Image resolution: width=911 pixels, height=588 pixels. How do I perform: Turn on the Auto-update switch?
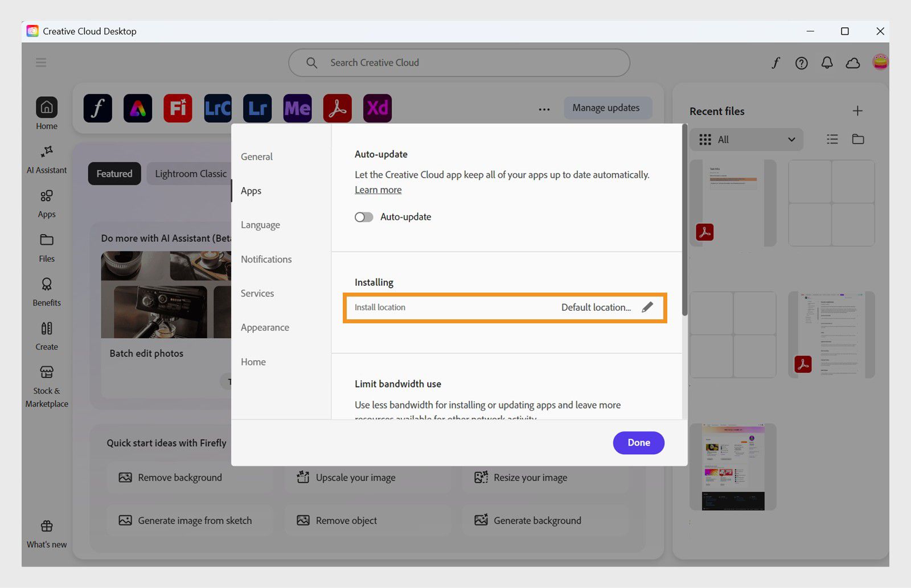tap(364, 217)
